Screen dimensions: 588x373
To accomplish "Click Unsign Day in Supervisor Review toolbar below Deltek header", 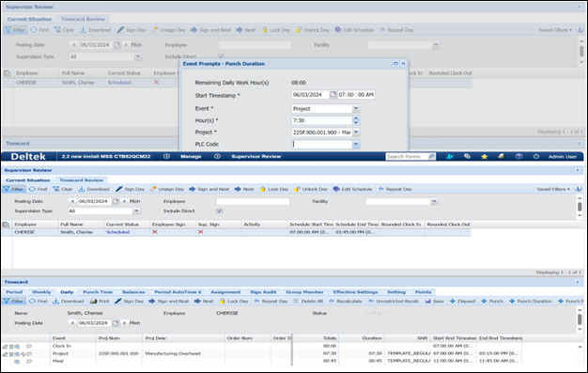I will tap(167, 189).
